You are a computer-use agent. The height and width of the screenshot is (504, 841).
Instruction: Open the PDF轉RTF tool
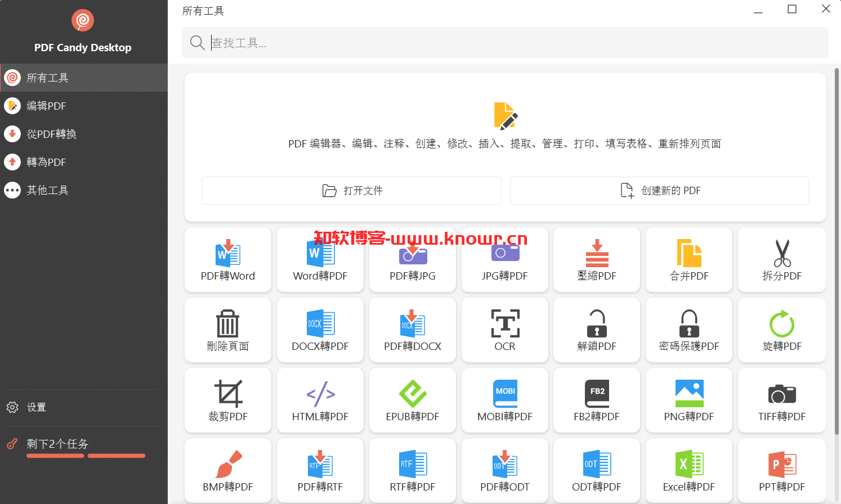pyautogui.click(x=320, y=470)
